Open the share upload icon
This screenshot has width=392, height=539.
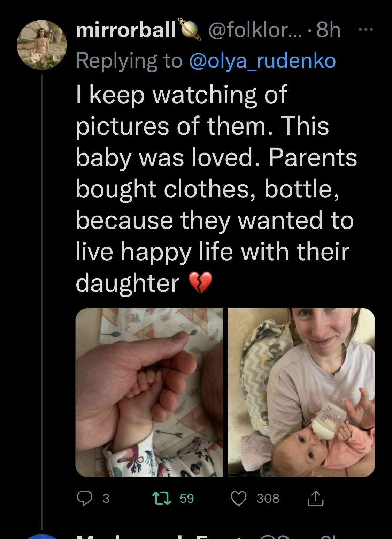coord(316,498)
